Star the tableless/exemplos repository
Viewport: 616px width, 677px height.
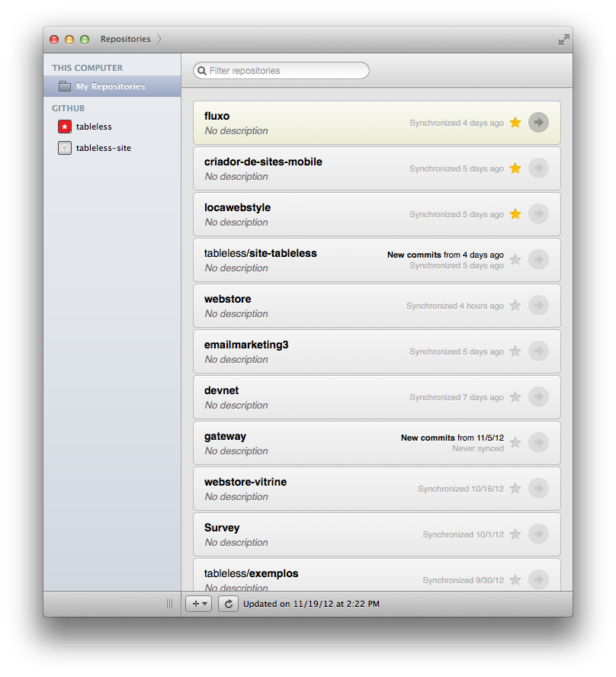[515, 580]
